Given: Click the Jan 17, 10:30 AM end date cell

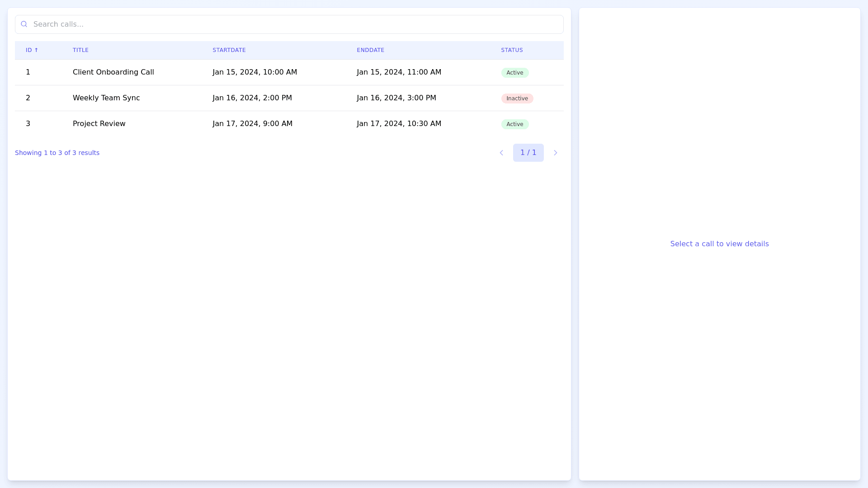Looking at the screenshot, I should 399,124.
